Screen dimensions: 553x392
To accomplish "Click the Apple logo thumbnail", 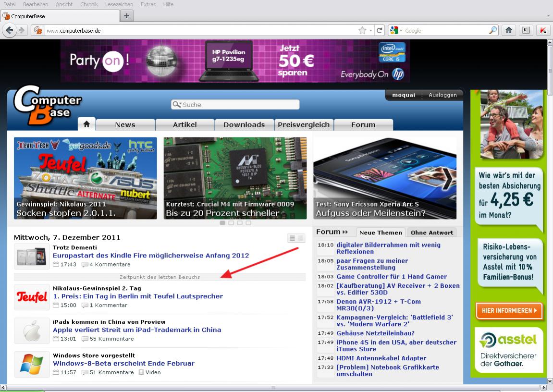I will (x=32, y=331).
